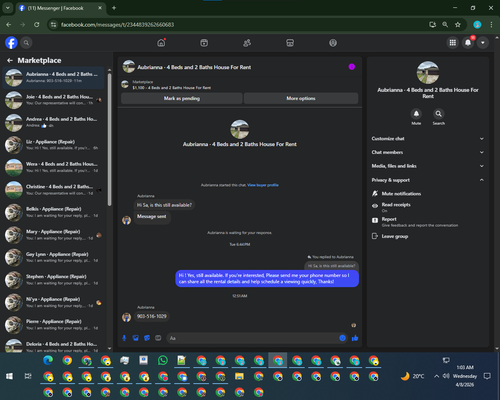Open the Marketplace store icon
The image size is (500, 400).
[290, 43]
